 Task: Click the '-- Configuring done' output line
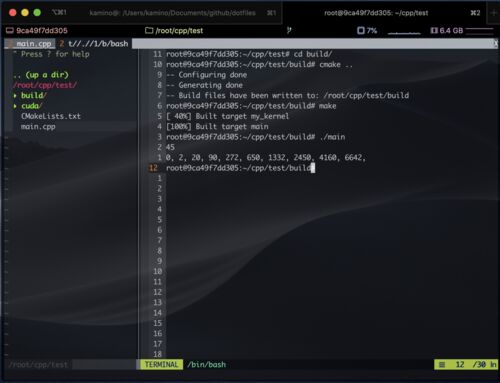click(x=206, y=75)
